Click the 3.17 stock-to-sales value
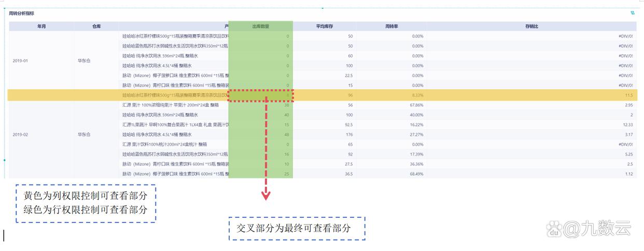The width and height of the screenshot is (644, 251). (x=628, y=134)
